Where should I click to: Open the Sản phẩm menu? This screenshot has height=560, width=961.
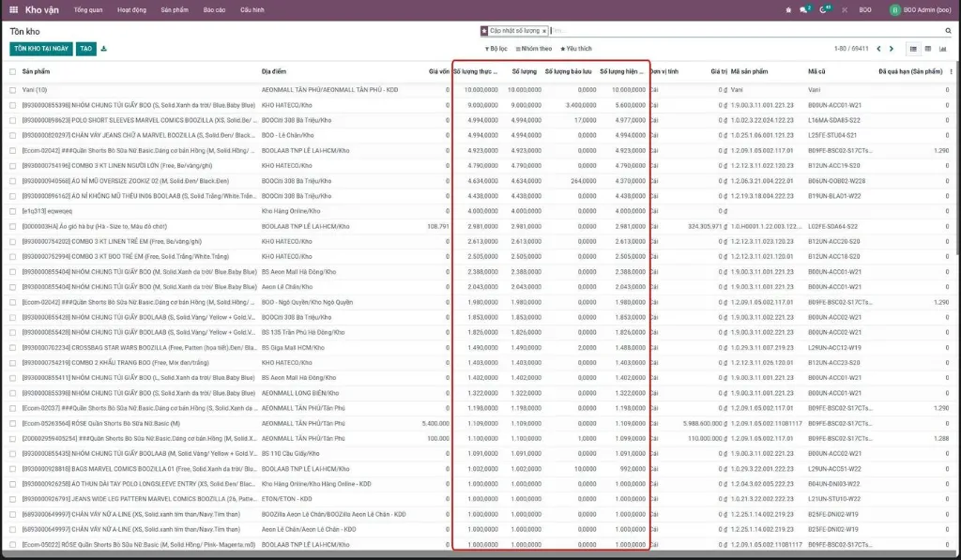pyautogui.click(x=175, y=9)
